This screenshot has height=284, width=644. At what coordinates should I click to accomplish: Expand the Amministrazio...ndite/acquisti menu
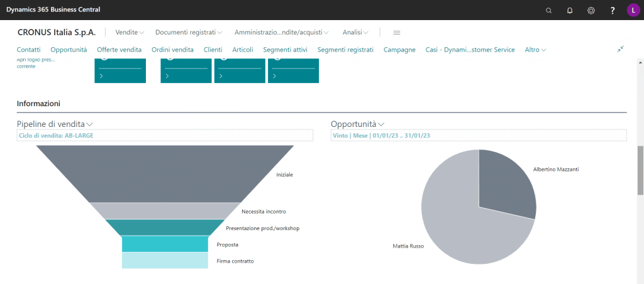(x=281, y=32)
